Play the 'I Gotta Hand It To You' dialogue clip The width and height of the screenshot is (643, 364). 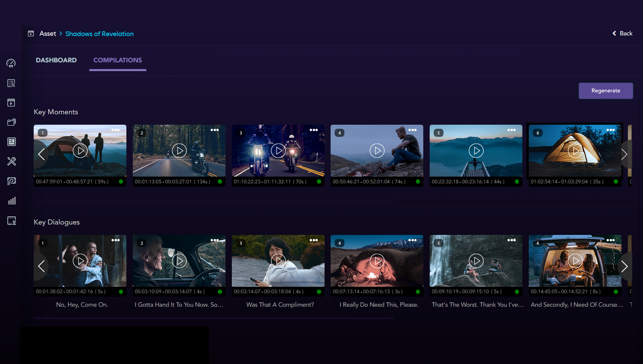tap(179, 261)
